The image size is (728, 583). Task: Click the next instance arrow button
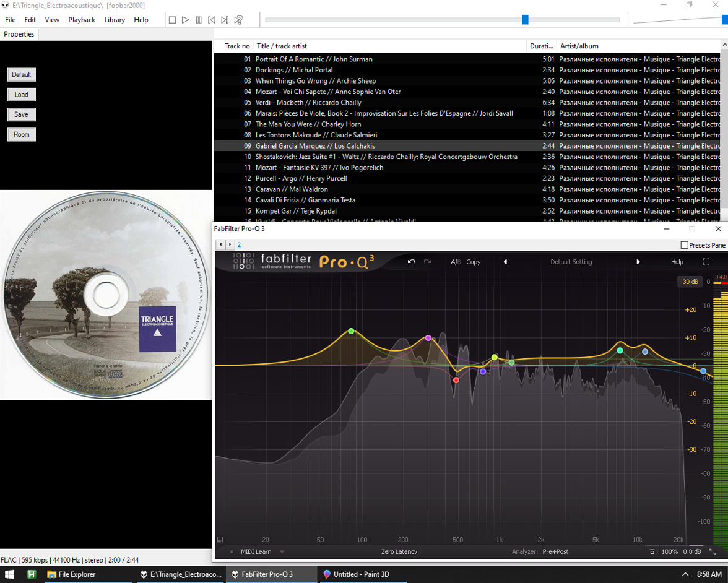point(229,244)
